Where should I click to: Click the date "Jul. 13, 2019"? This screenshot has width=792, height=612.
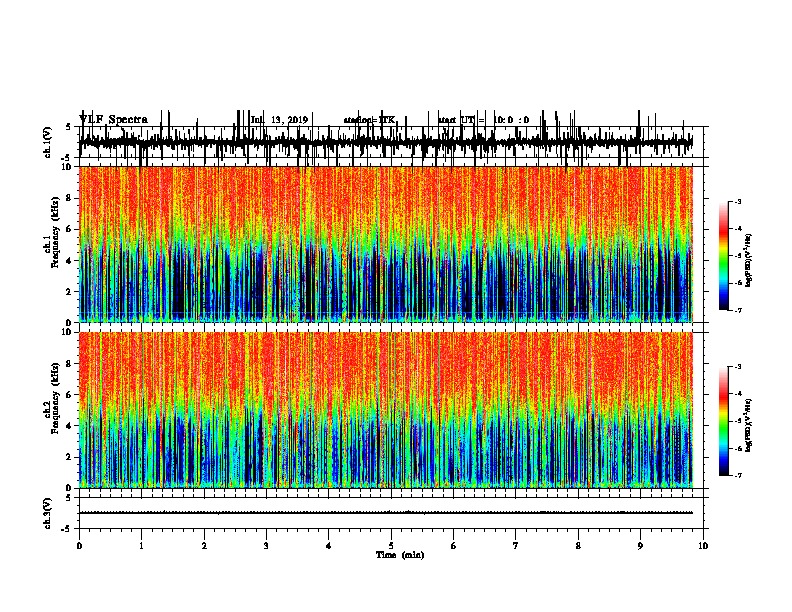pyautogui.click(x=279, y=120)
